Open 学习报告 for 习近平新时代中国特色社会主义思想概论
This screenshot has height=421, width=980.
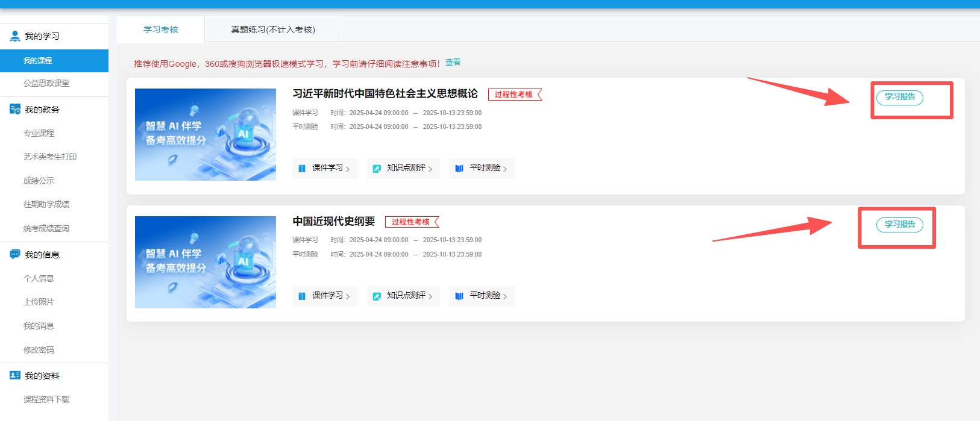click(x=899, y=97)
